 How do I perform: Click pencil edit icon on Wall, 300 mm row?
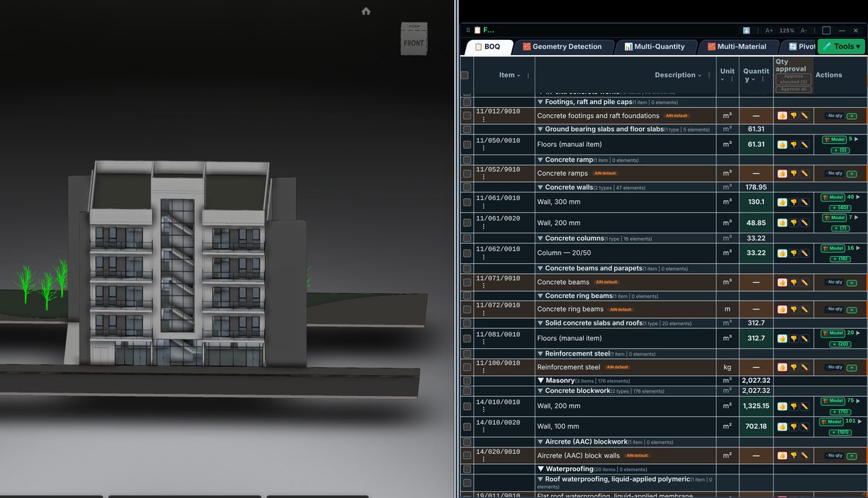[804, 202]
